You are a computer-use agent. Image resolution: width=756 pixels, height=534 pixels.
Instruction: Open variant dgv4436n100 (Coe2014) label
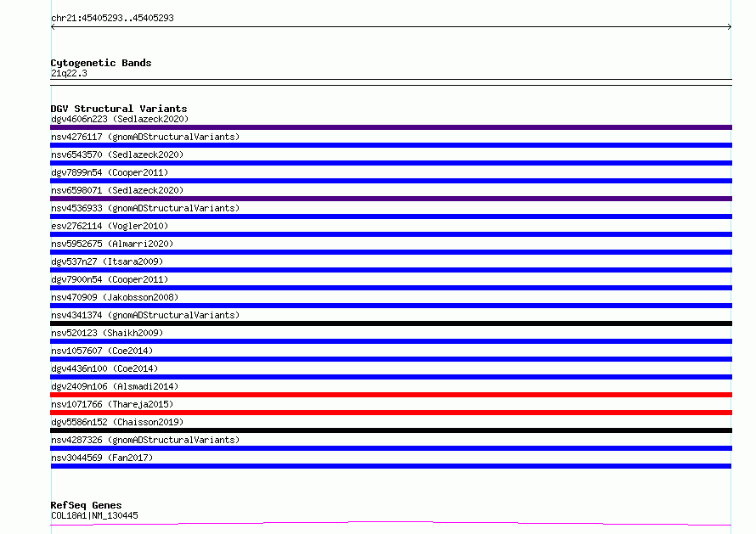coord(104,368)
